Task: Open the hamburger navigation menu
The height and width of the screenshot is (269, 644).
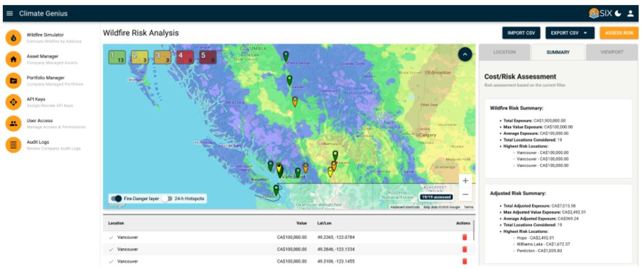Action: pyautogui.click(x=9, y=13)
